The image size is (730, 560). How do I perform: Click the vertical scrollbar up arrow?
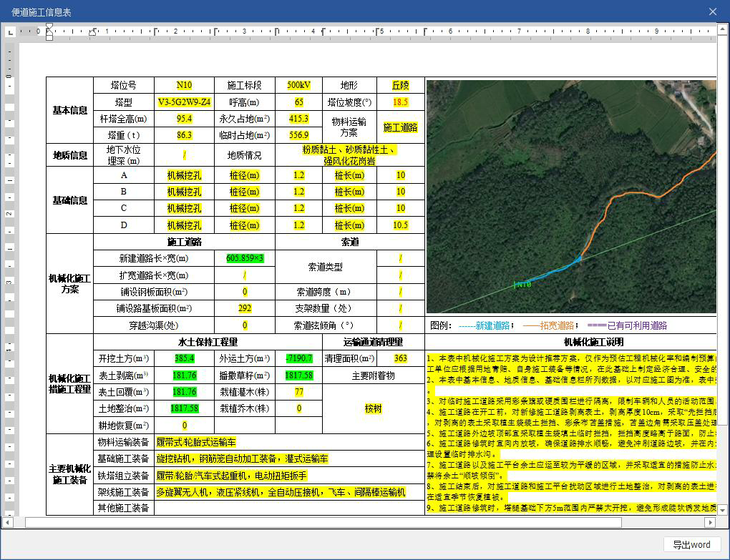pyautogui.click(x=723, y=29)
